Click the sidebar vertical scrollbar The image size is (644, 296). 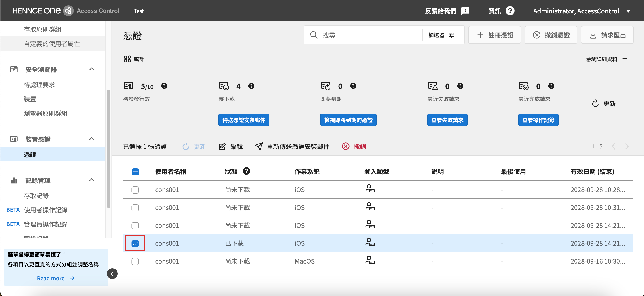tap(108, 149)
